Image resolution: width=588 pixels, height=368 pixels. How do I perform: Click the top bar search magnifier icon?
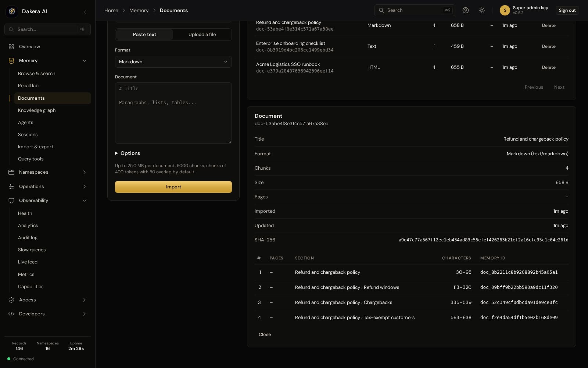click(381, 10)
